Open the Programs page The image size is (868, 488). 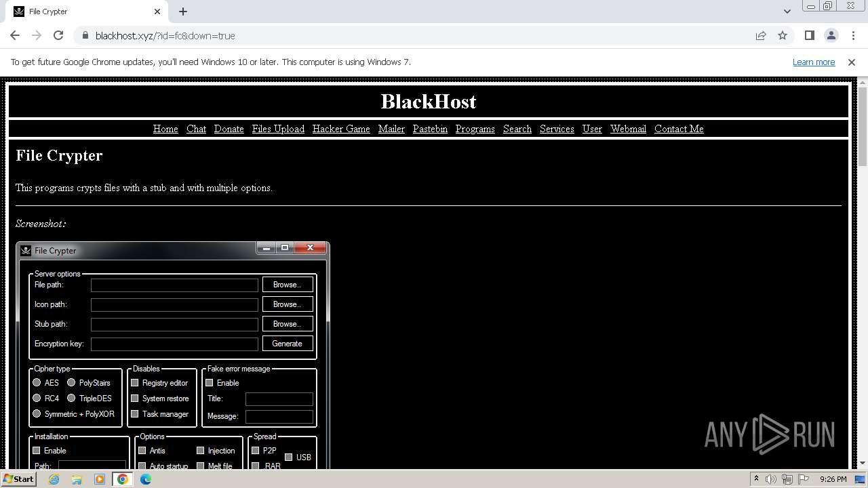click(x=475, y=129)
